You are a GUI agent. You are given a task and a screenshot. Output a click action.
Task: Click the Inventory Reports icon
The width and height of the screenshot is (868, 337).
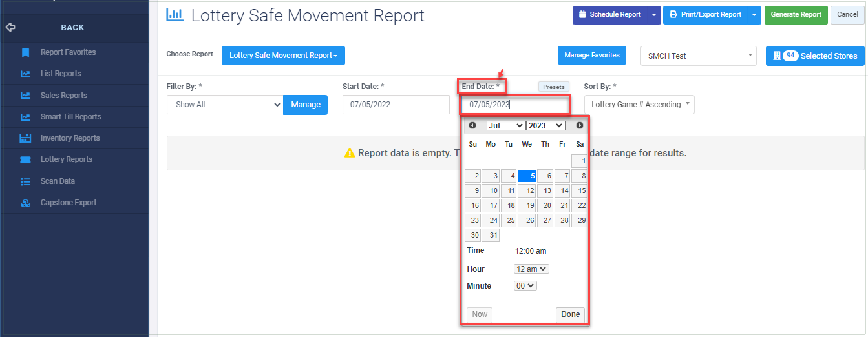click(25, 138)
